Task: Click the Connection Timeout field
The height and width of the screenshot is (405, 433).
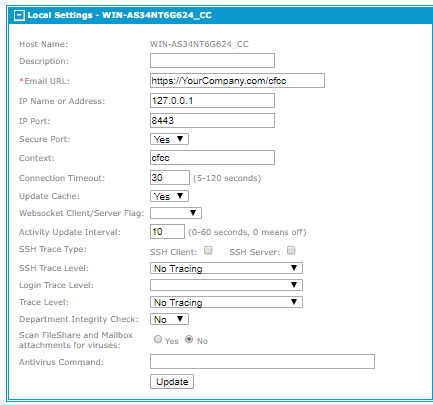Action: (170, 177)
